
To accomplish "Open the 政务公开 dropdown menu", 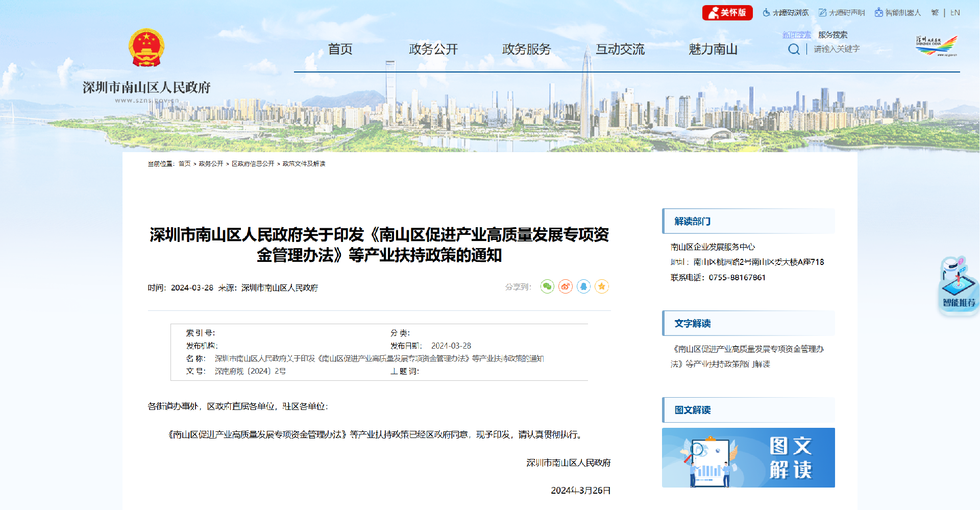I will tap(433, 50).
